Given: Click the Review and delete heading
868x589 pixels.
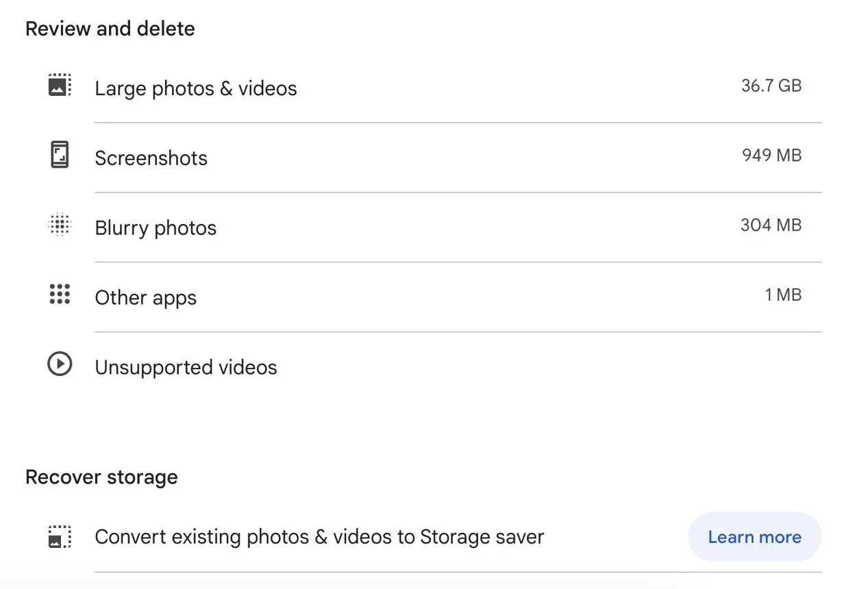Looking at the screenshot, I should 110,29.
